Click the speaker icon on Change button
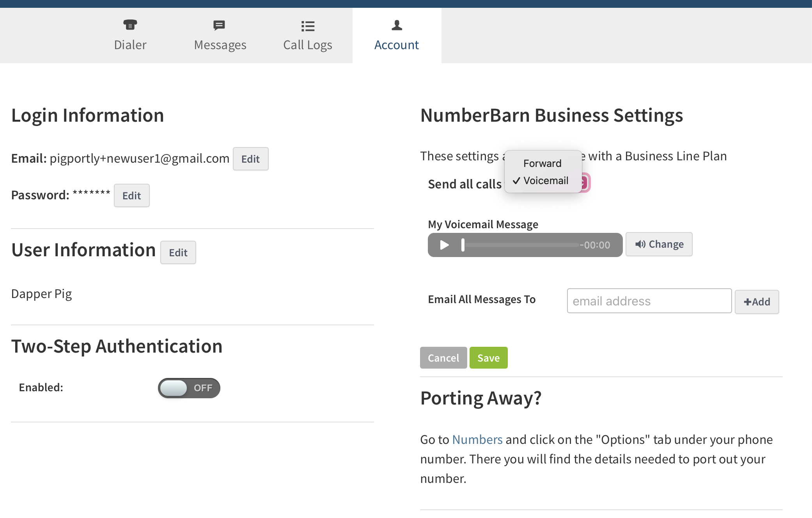812x518 pixels. 640,244
